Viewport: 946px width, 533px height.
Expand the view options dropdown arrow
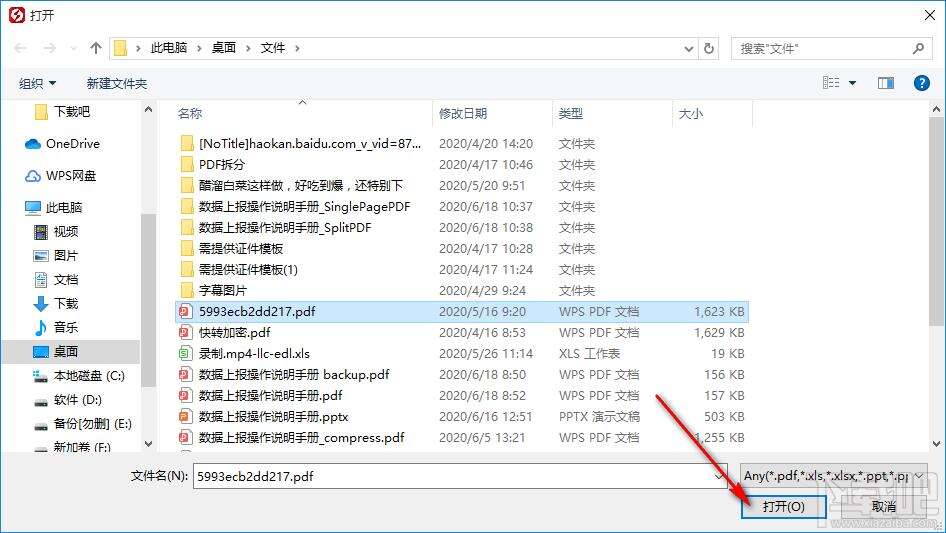coord(852,83)
